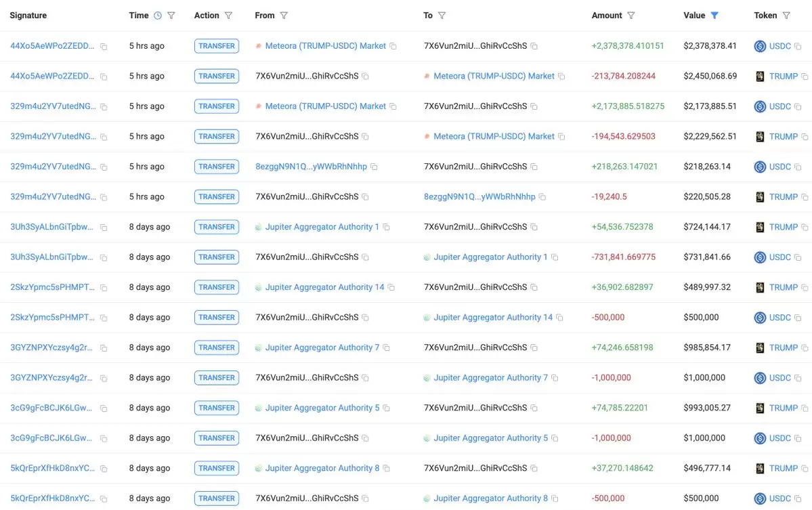Copy USDC token in the $2,378,378.41 row
Screen dimensions: 812x510
tap(798, 46)
